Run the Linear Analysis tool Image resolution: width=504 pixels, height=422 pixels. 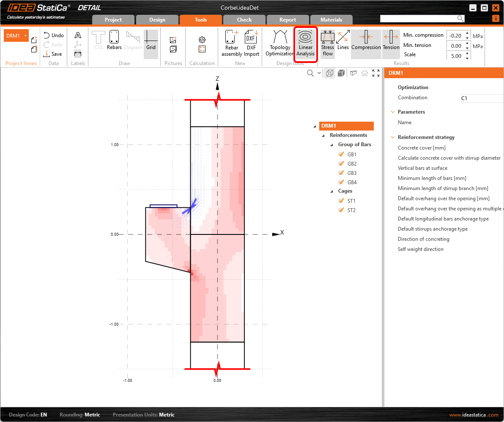point(305,42)
